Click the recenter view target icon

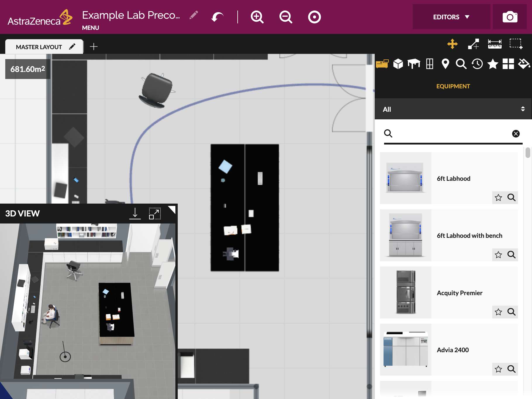314,17
